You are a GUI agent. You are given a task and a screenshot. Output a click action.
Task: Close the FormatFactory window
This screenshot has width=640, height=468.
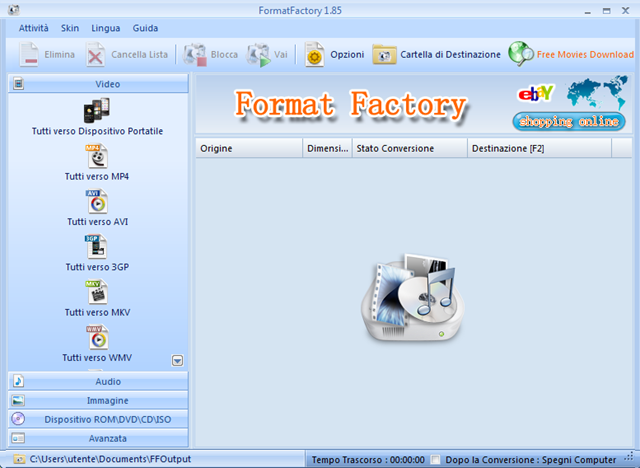click(x=625, y=11)
